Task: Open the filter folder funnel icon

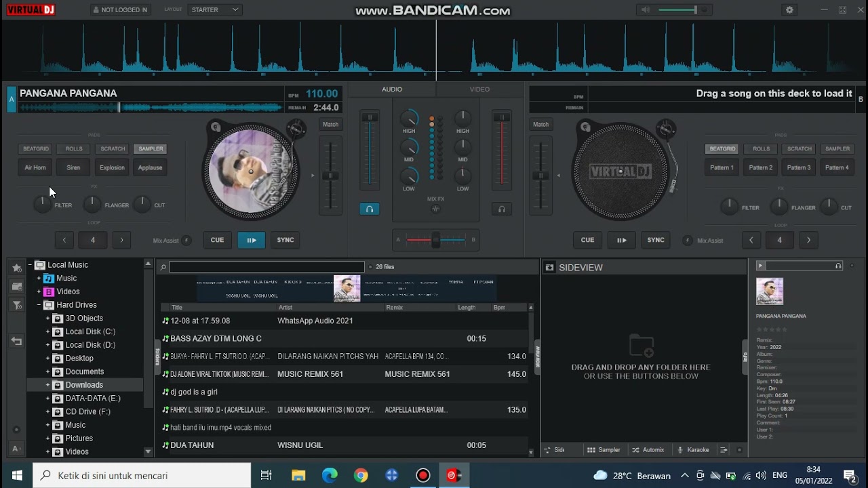Action: 17,306
